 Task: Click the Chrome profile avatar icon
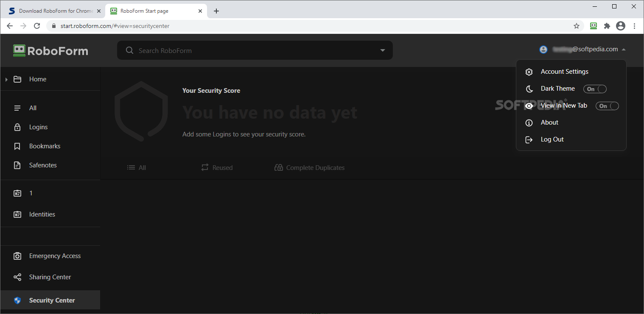point(621,26)
